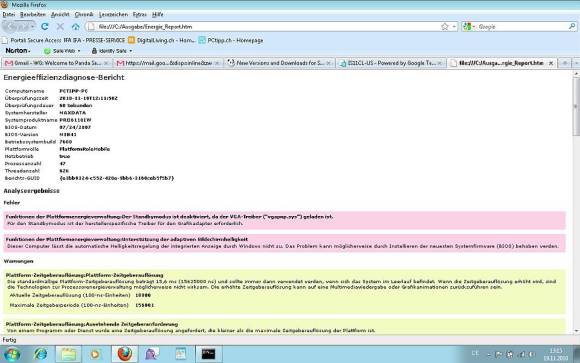Viewport: 580px width, 363px height.
Task: Close the New Versions and Downloads tab
Action: (328, 63)
